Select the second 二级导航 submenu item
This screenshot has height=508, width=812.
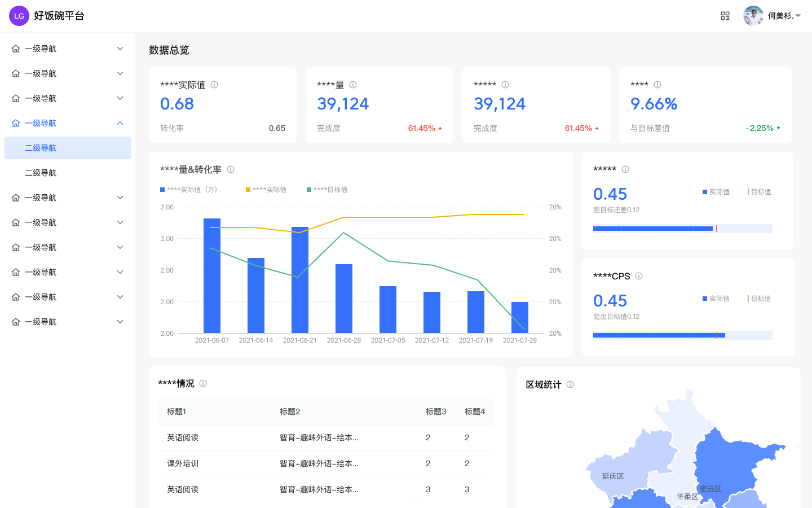click(68, 173)
